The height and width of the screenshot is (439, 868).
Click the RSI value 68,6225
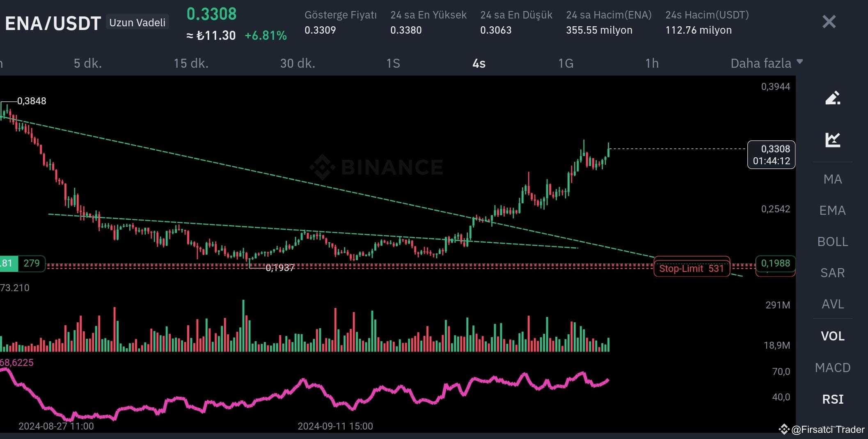pyautogui.click(x=17, y=363)
